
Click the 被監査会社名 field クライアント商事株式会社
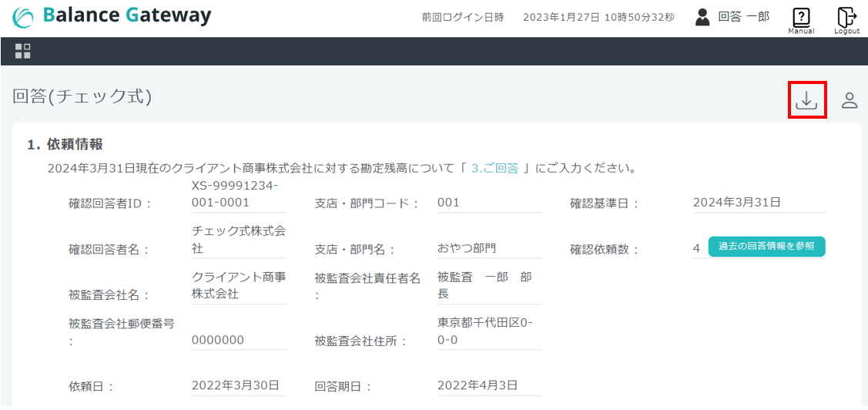[x=238, y=286]
